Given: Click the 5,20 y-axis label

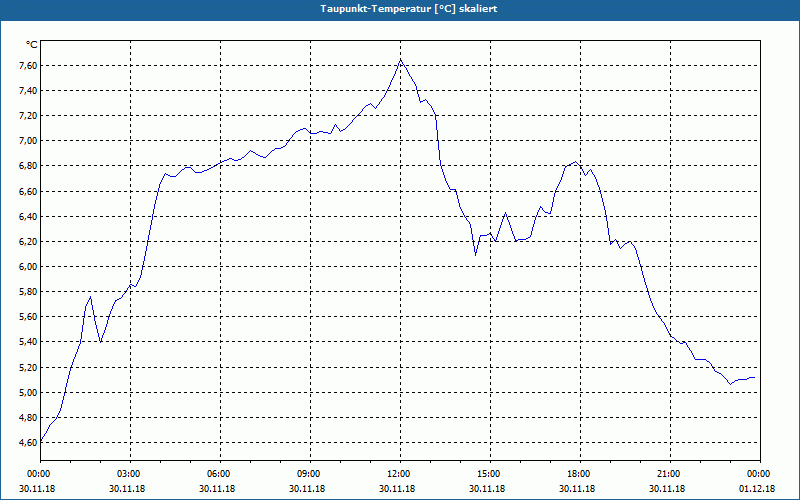Looking at the screenshot, I should 28,368.
